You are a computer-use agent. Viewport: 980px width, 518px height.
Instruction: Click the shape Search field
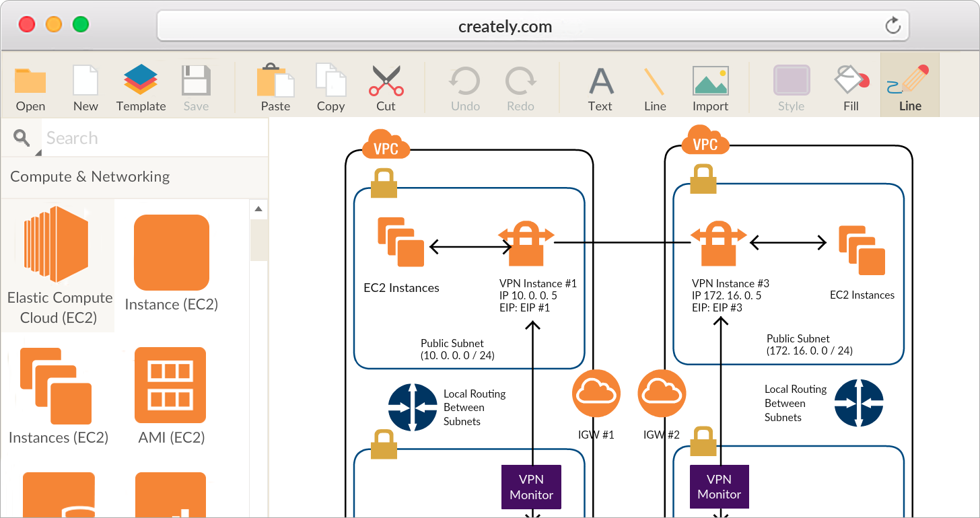click(153, 137)
